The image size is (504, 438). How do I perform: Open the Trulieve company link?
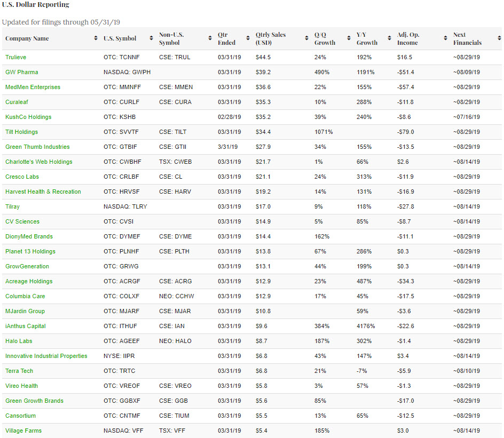pos(15,57)
